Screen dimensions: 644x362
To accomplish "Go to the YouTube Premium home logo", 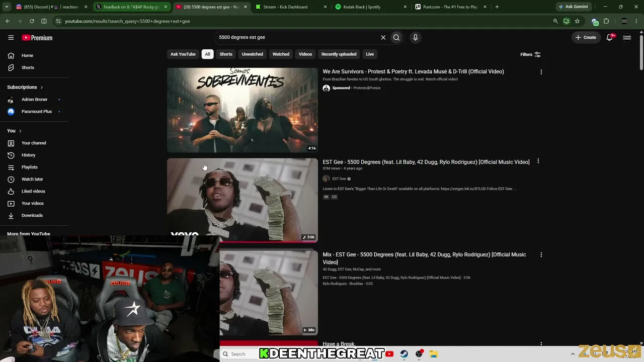I will point(37,38).
